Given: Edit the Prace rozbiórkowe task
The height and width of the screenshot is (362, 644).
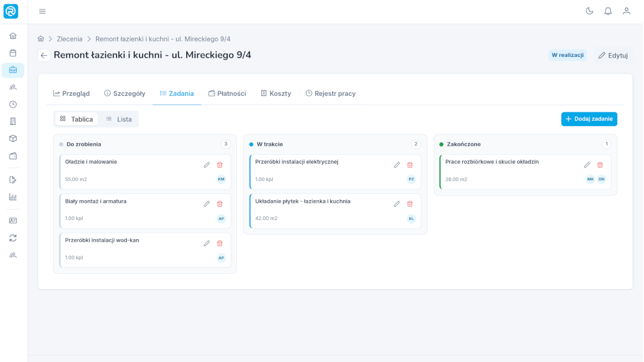Looking at the screenshot, I should point(587,165).
